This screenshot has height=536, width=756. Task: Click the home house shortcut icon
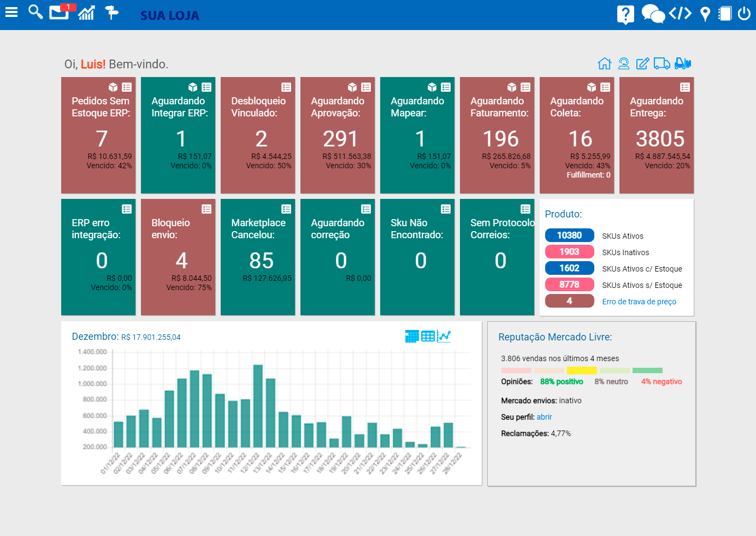pyautogui.click(x=604, y=63)
